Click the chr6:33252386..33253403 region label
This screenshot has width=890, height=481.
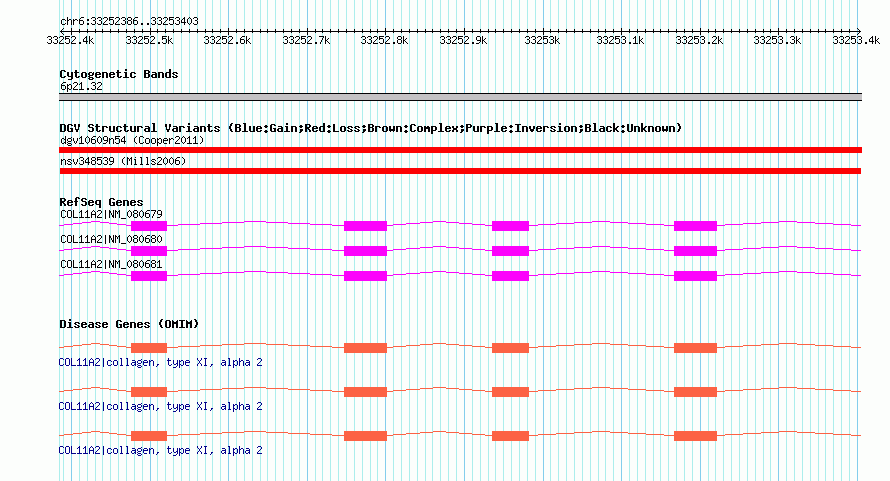click(x=129, y=21)
